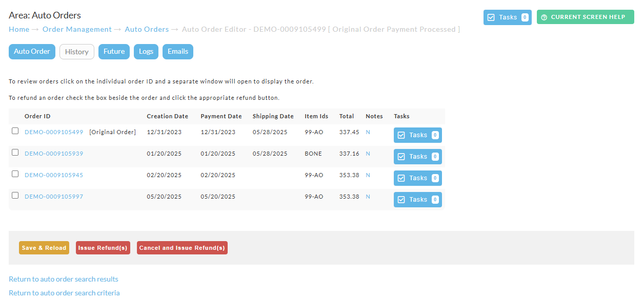Open Auto Orders breadcrumb link
The image size is (644, 301).
(x=147, y=29)
